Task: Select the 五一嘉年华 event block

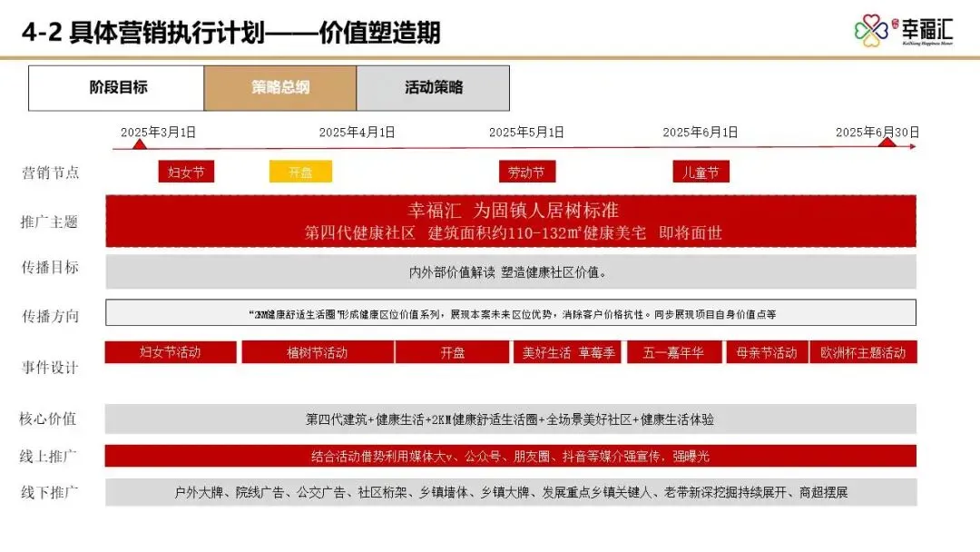Action: point(672,352)
